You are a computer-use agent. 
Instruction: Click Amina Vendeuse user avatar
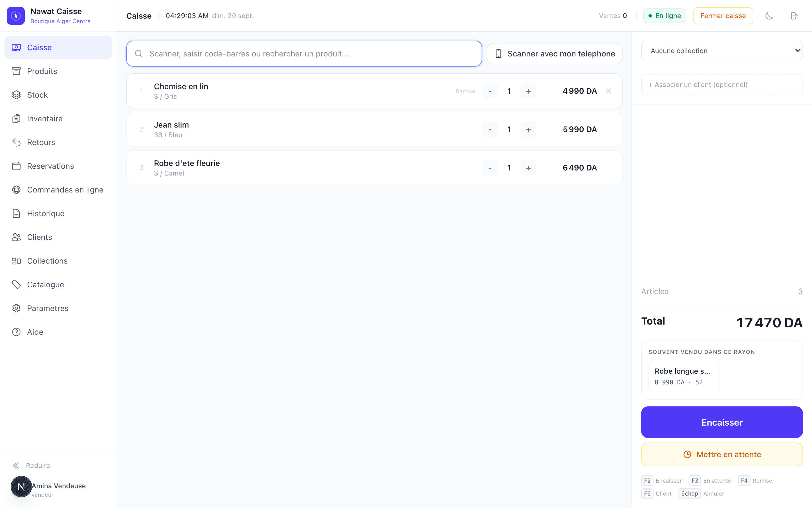[21, 486]
